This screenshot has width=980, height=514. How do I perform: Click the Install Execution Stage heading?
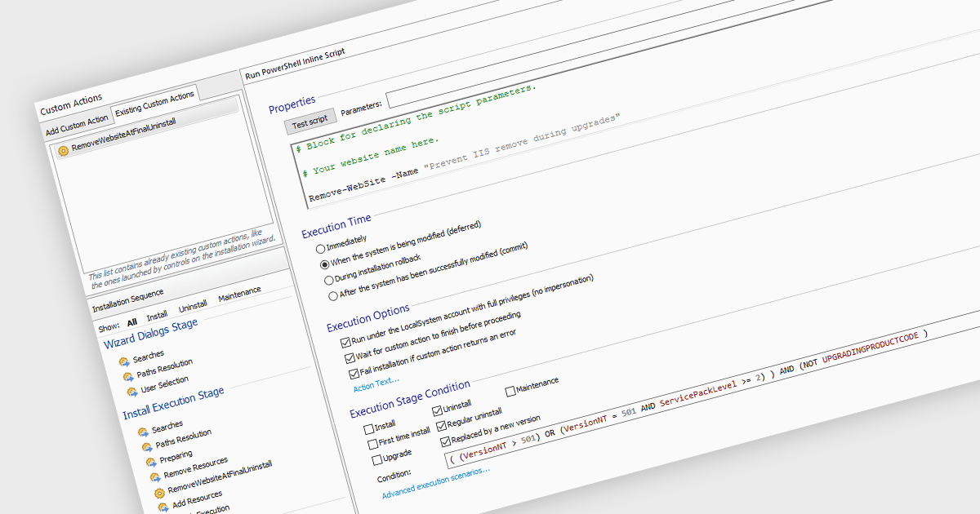point(173,404)
